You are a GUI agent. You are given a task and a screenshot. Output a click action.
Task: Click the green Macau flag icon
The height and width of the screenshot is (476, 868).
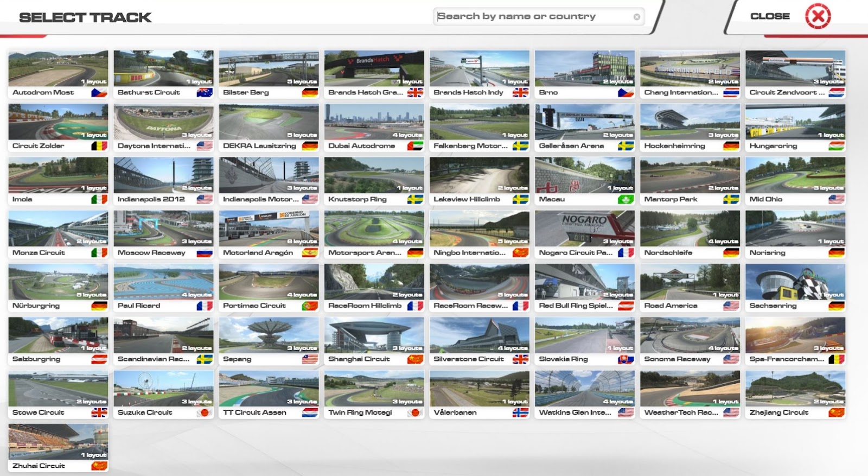[x=626, y=199]
